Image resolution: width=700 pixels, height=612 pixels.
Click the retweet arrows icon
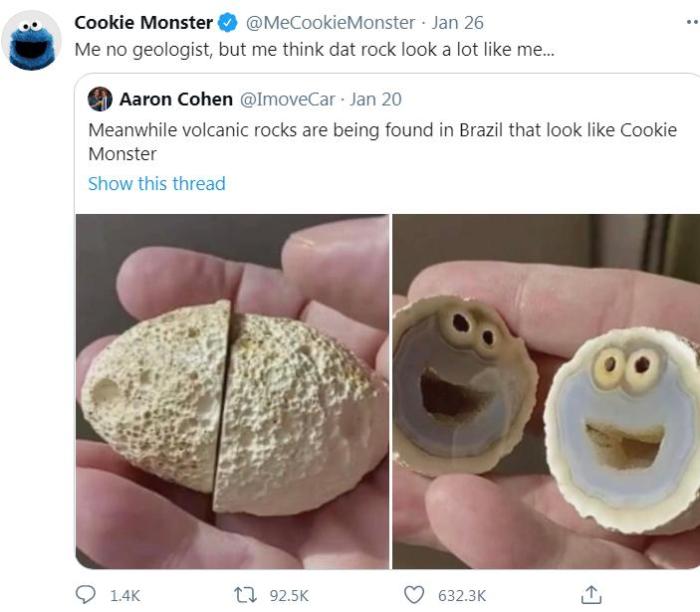point(245,595)
